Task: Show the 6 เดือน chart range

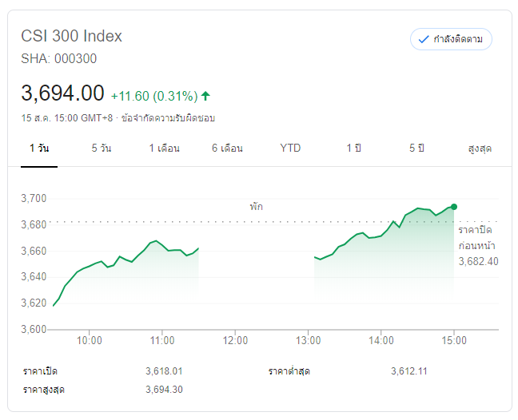Action: coord(227,149)
